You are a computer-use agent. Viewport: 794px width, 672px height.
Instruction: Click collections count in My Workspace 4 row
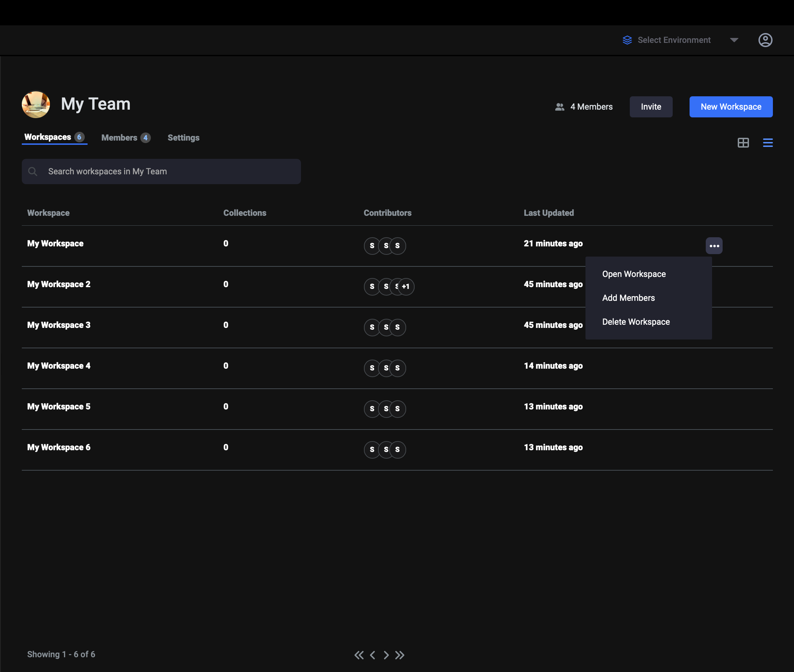coord(226,366)
